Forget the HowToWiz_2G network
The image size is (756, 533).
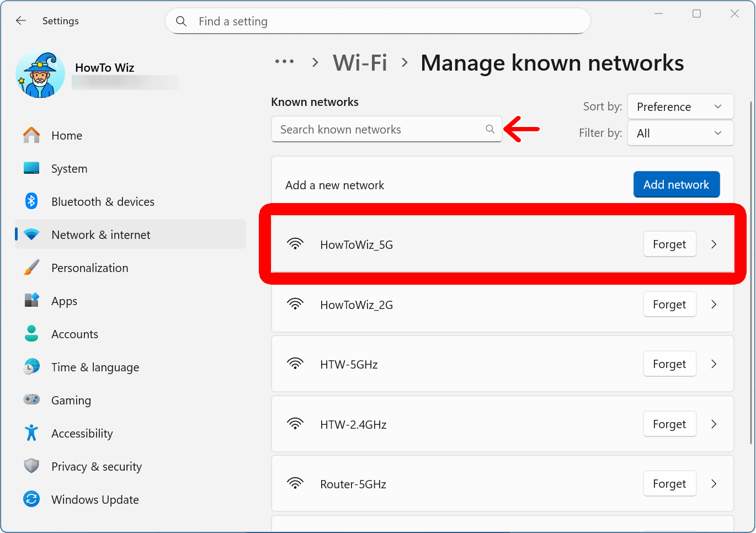click(x=669, y=304)
